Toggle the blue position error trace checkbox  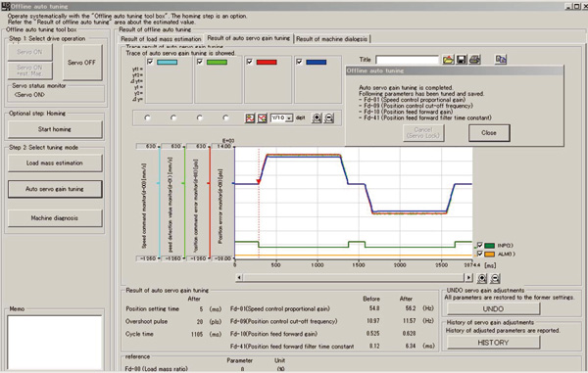[299, 62]
